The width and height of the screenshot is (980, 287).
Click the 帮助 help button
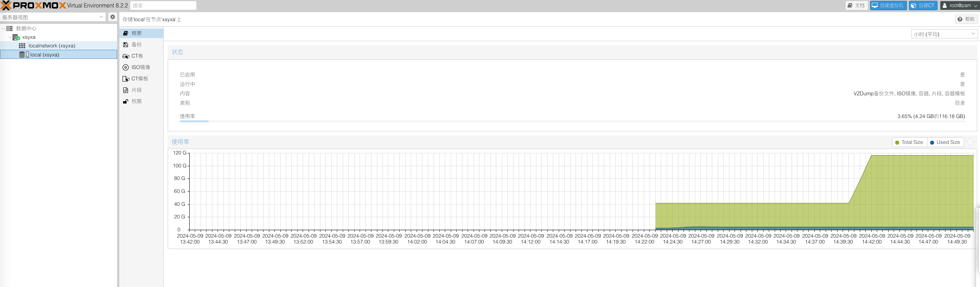[x=966, y=19]
